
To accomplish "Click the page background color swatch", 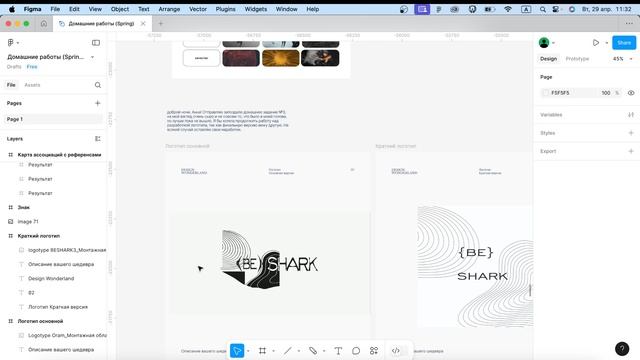I will pyautogui.click(x=545, y=93).
